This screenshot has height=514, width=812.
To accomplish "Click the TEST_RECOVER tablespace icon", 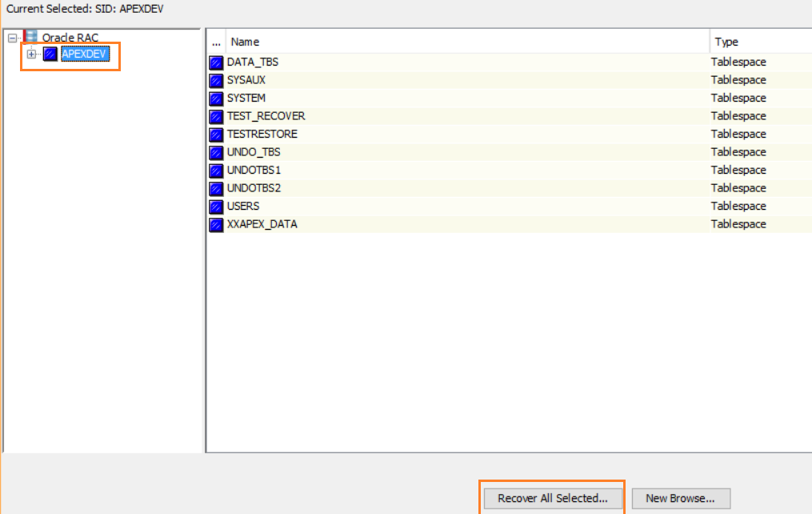I will [x=216, y=115].
